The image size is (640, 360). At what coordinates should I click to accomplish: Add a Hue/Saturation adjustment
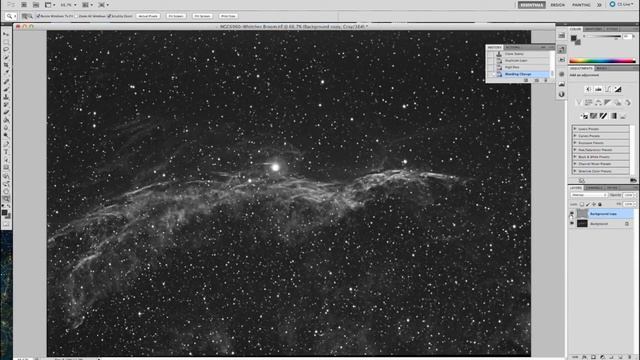588,103
